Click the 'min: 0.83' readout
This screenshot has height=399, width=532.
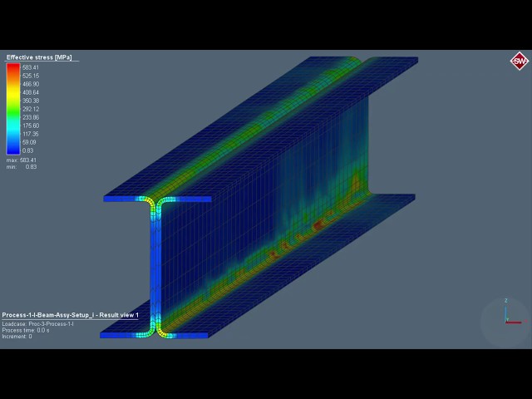click(x=22, y=167)
